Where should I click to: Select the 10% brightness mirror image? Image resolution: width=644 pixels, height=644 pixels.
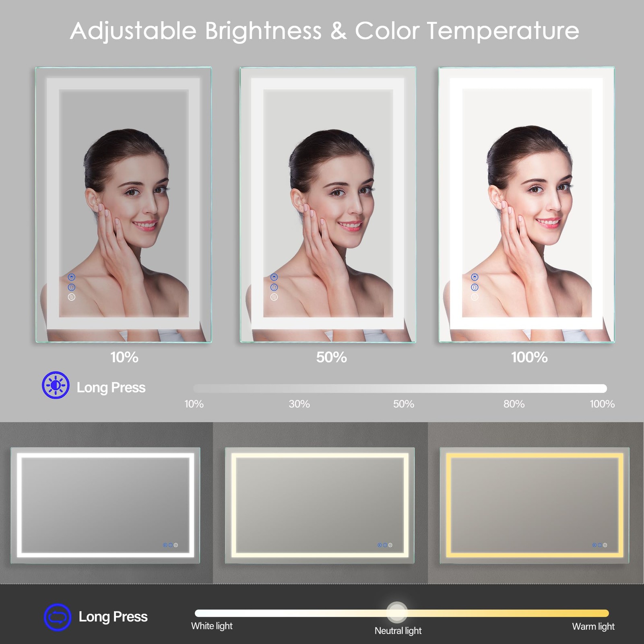pos(124,205)
